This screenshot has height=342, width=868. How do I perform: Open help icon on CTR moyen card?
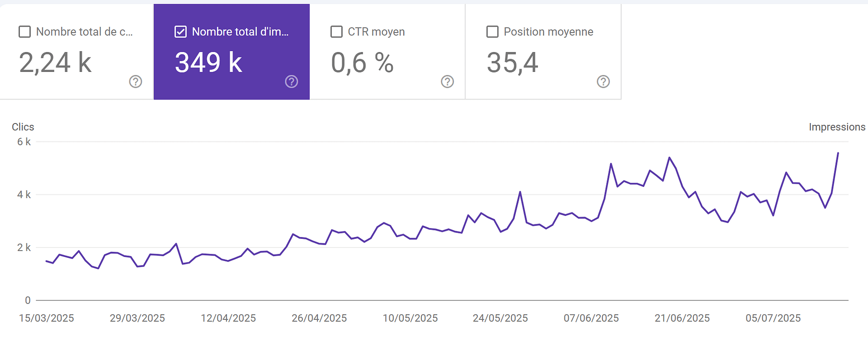448,81
